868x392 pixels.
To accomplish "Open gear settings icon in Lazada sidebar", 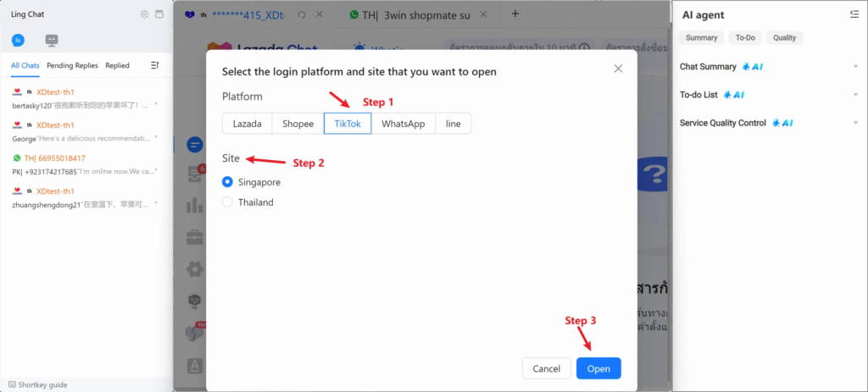I will 195,269.
